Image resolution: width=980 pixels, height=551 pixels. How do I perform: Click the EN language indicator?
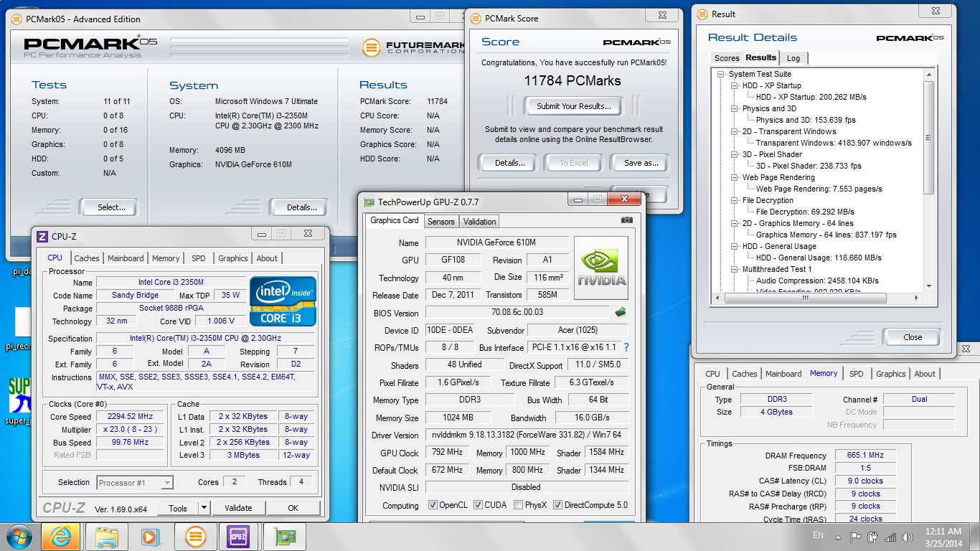[818, 535]
